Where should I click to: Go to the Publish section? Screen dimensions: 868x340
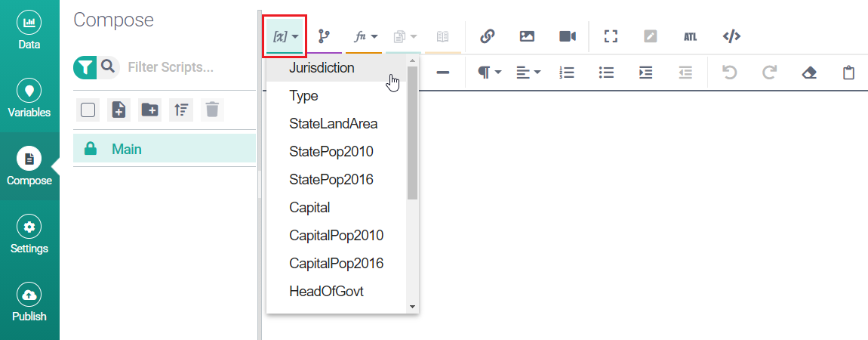29,304
